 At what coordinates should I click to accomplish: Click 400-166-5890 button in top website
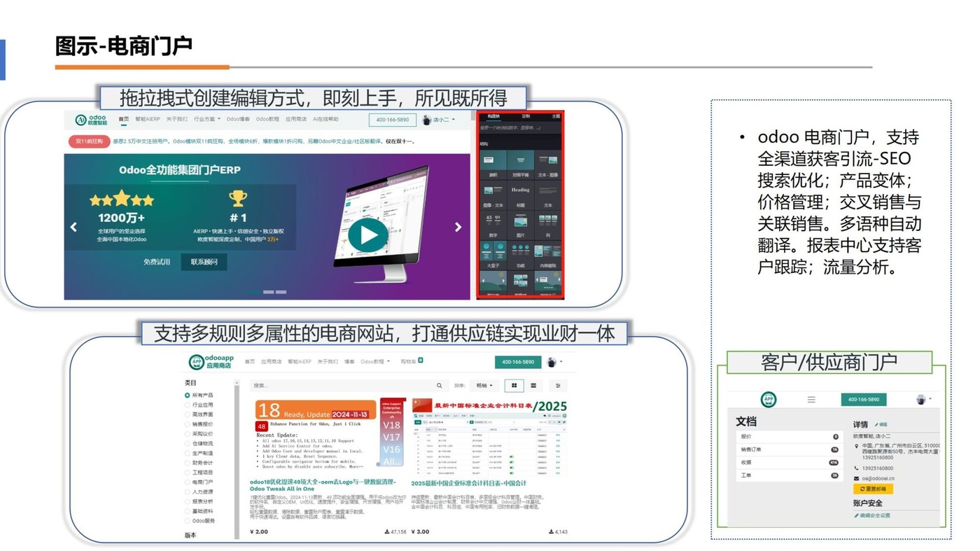coord(393,120)
